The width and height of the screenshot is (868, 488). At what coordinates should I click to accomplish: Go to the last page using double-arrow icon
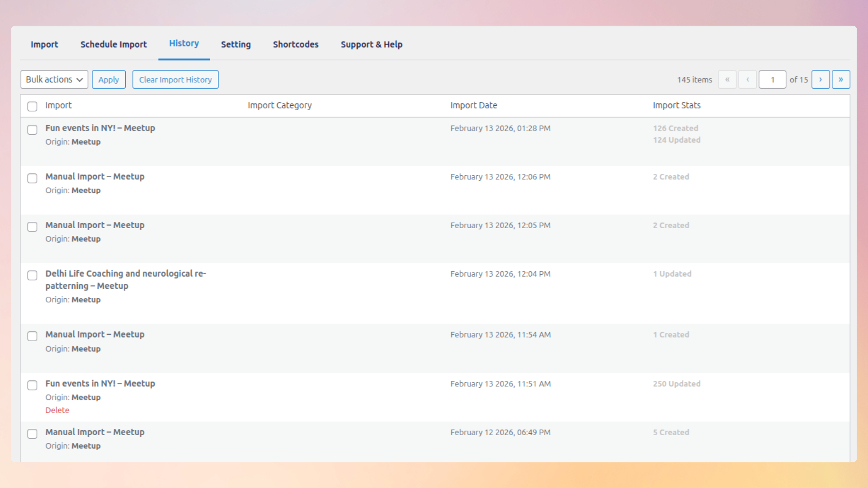[841, 80]
